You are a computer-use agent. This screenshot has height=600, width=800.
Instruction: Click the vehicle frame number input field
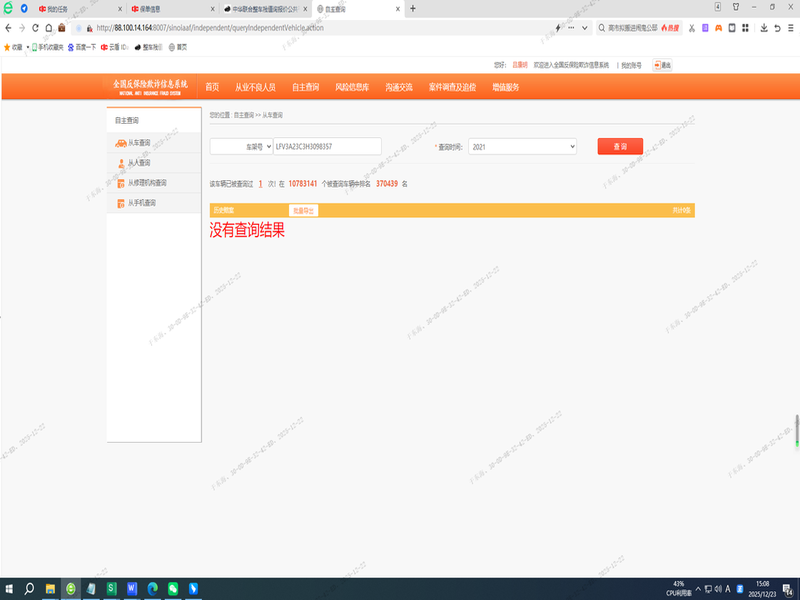tap(327, 147)
